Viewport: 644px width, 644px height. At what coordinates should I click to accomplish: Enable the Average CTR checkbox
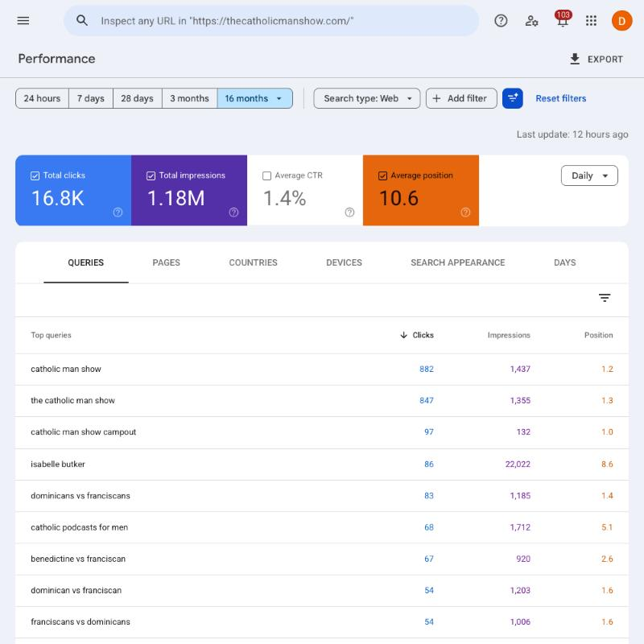[x=266, y=175]
